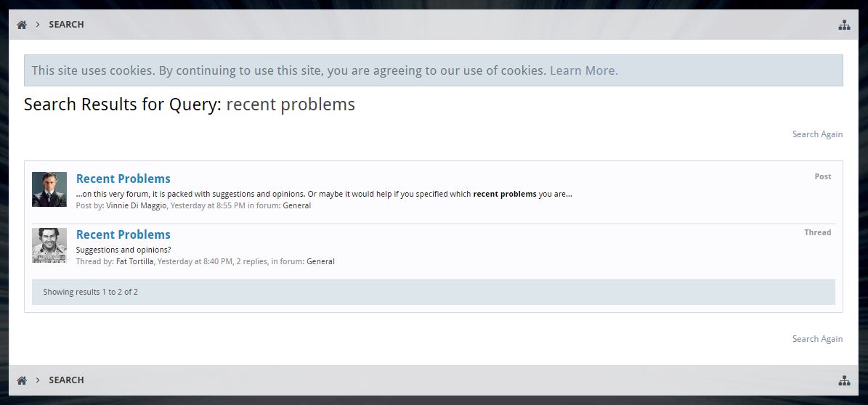Screen dimensions: 868x405
Task: Click the Yesterday at 8:40 PM timestamp
Action: tap(195, 261)
